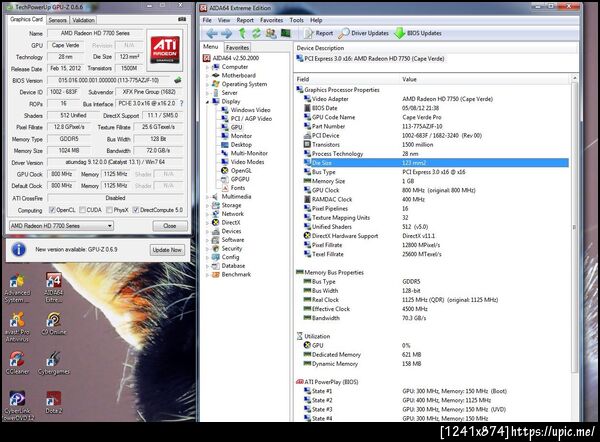Expand the Multimedia node in AIDA64 tree
The image size is (600, 442).
[x=208, y=197]
